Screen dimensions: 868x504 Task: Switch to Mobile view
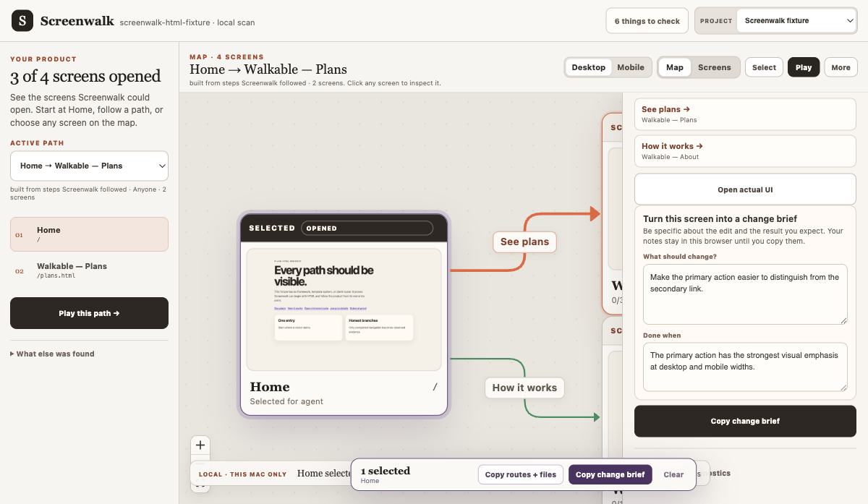click(x=631, y=67)
